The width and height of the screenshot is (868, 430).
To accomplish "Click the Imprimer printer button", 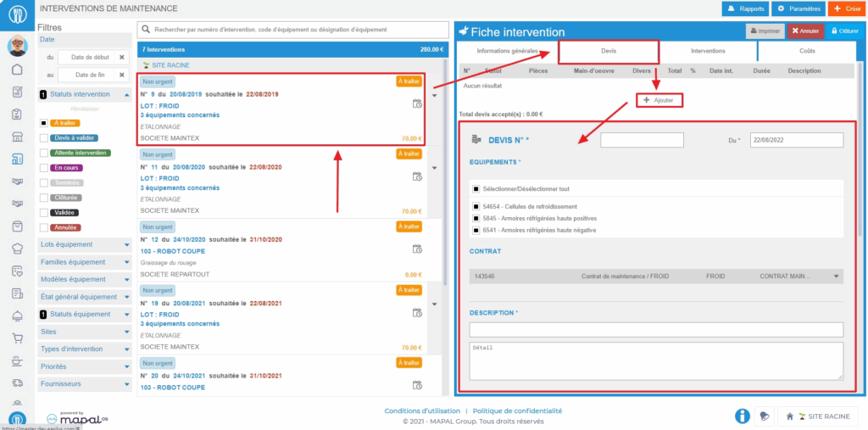I will (x=764, y=31).
